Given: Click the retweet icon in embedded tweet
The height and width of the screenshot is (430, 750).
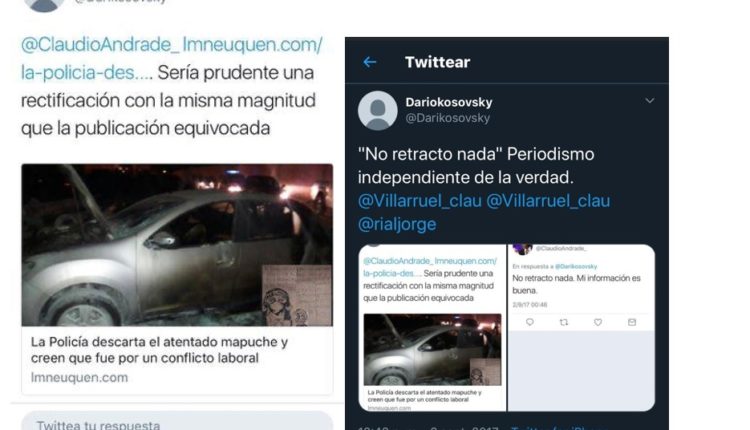Looking at the screenshot, I should tap(564, 322).
